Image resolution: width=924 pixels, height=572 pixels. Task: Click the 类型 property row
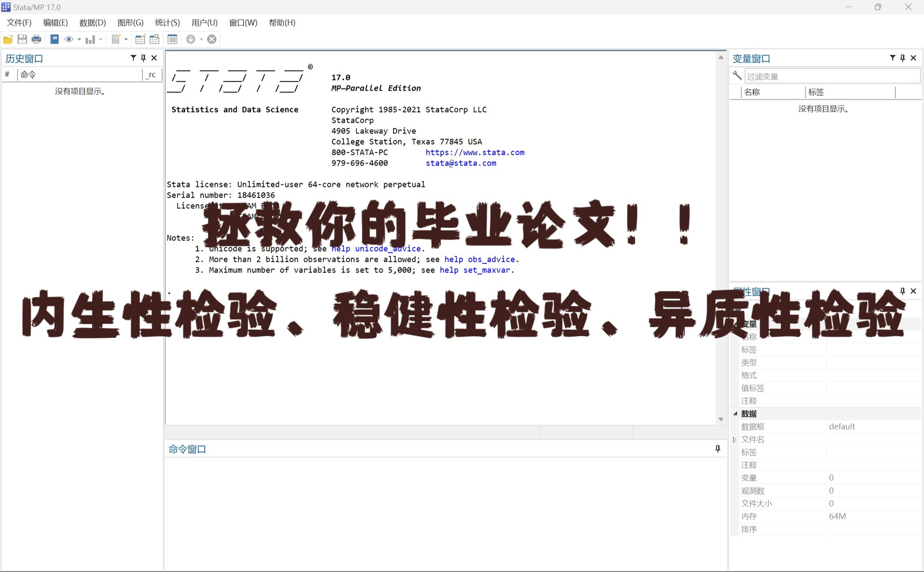point(830,362)
